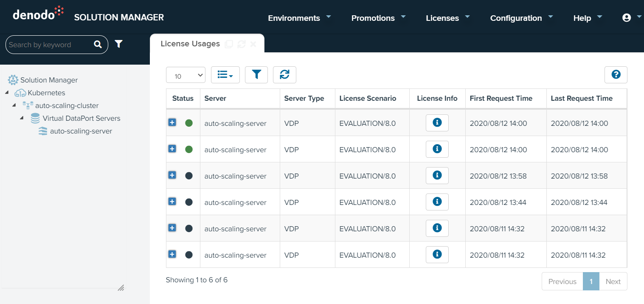Viewport: 644px width, 304px height.
Task: Reload table with the refresh button
Action: click(284, 75)
